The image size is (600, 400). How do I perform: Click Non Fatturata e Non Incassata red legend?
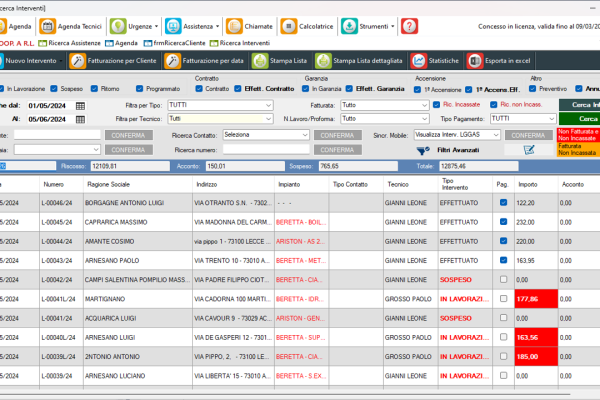click(x=579, y=135)
